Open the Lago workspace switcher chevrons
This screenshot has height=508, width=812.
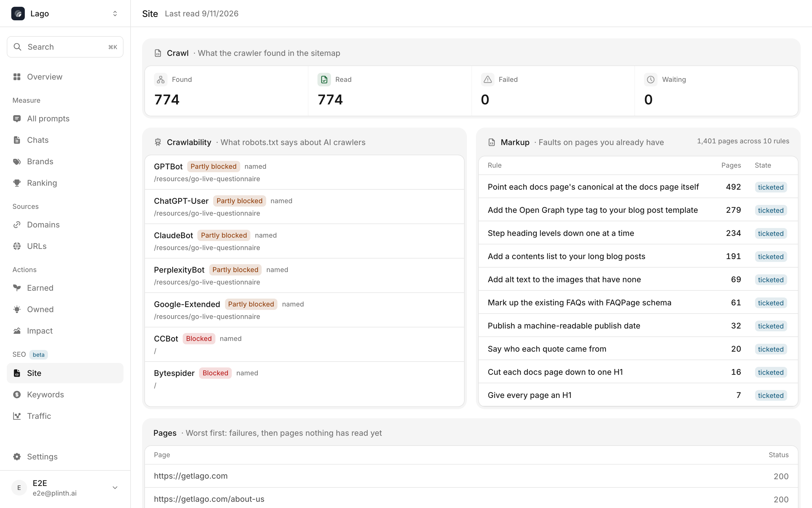pos(115,14)
